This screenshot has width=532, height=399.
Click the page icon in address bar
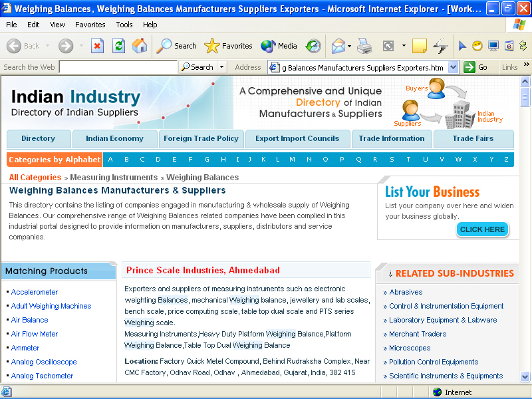coord(274,67)
